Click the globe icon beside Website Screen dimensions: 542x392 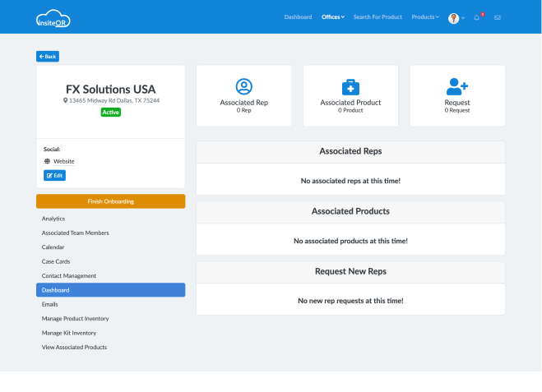pos(48,161)
